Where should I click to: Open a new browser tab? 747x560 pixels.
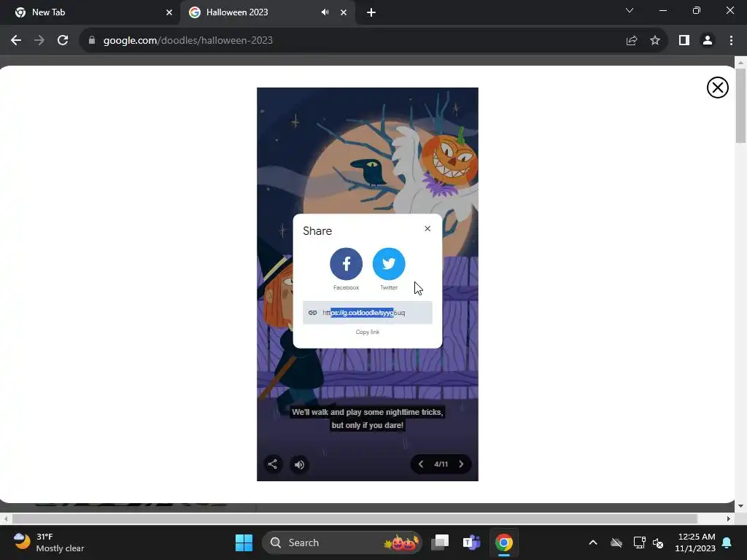coord(371,12)
